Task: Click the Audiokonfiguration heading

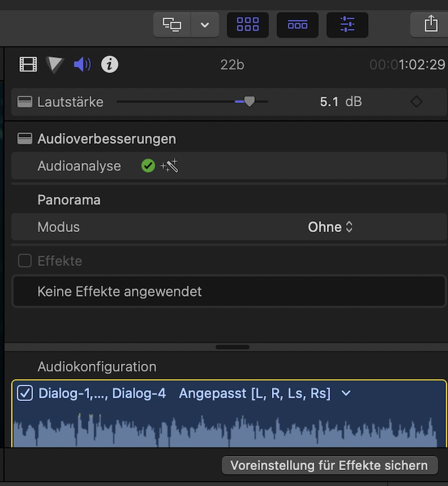Action: point(97,366)
